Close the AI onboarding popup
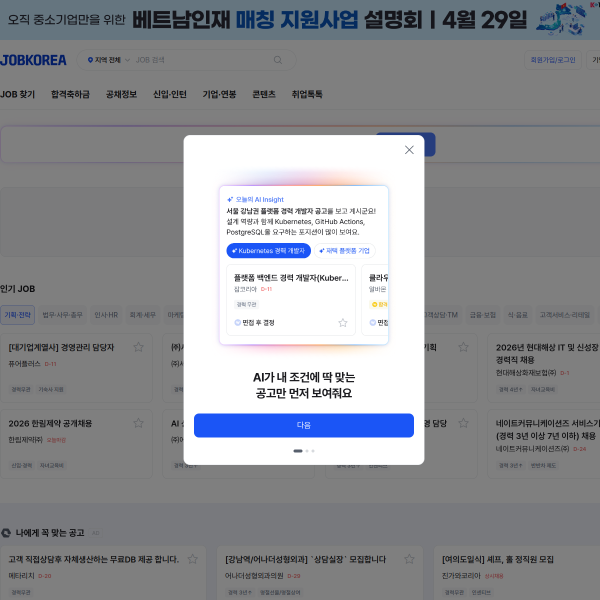 pyautogui.click(x=409, y=150)
